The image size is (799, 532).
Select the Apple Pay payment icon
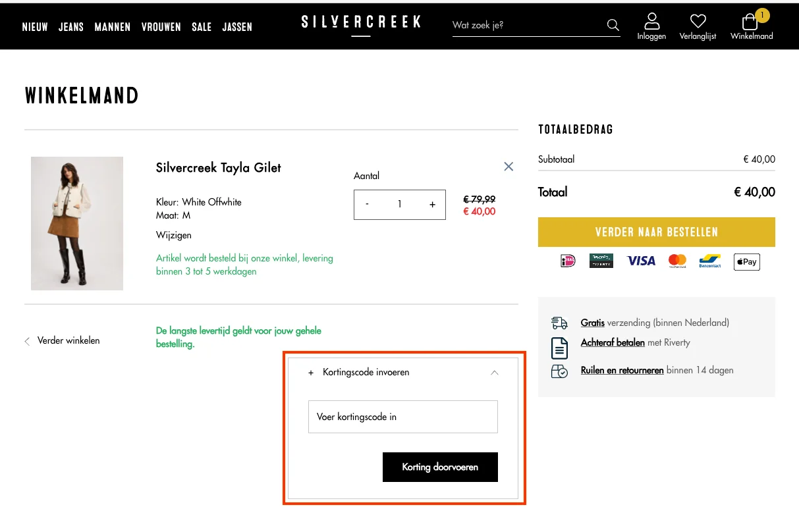[x=746, y=261]
